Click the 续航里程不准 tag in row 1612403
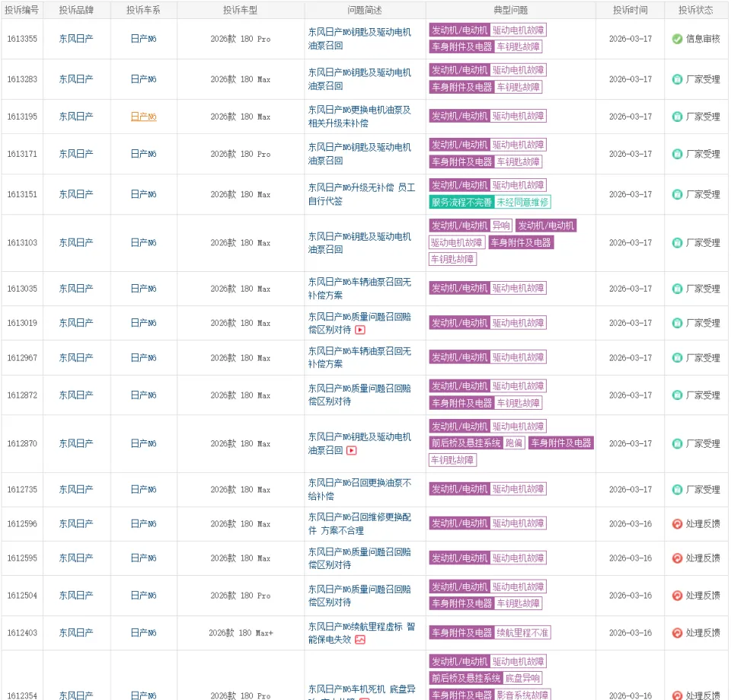 (522, 633)
